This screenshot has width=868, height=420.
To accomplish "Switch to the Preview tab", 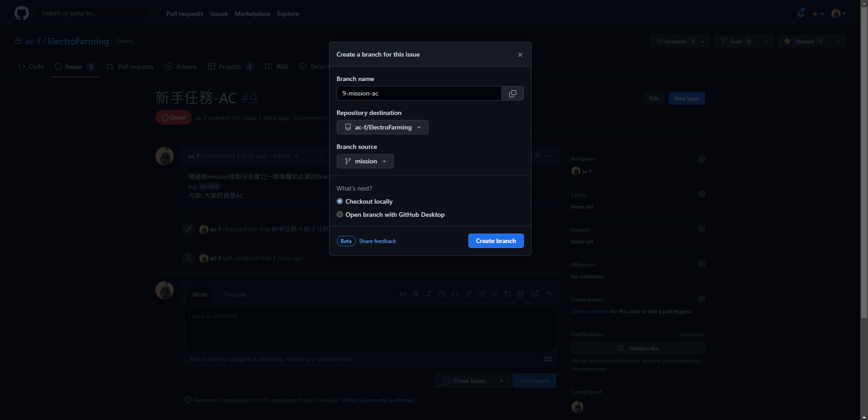I will point(235,295).
